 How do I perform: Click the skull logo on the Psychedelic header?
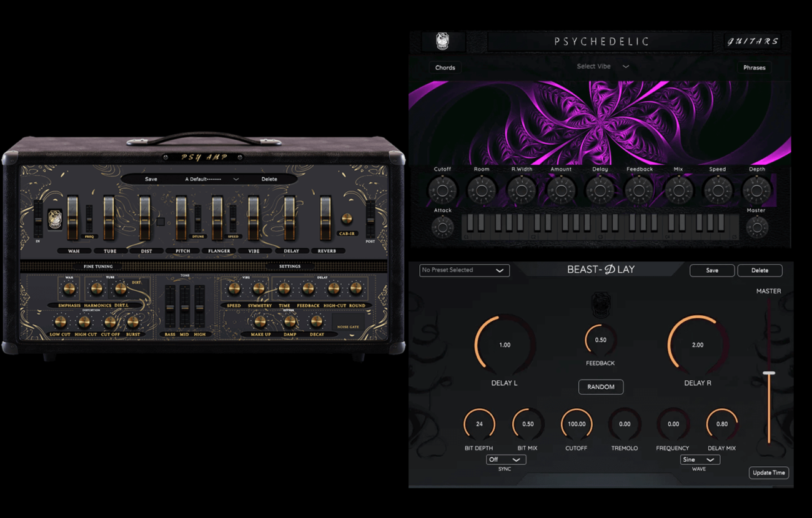click(x=443, y=41)
